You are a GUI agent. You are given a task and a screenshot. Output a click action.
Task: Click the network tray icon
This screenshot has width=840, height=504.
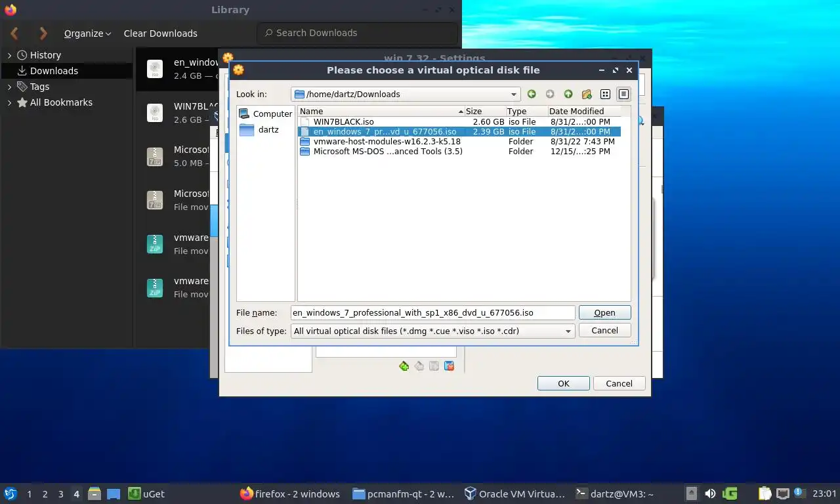pyautogui.click(x=782, y=493)
